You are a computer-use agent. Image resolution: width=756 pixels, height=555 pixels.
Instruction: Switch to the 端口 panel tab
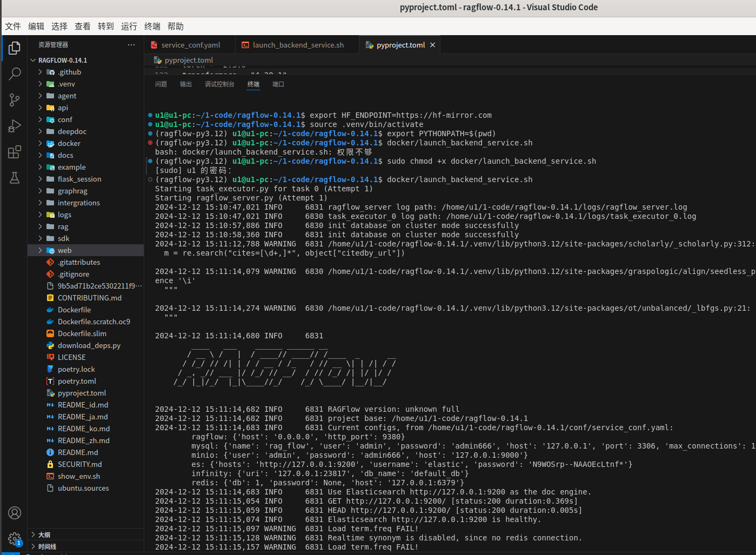(x=278, y=84)
